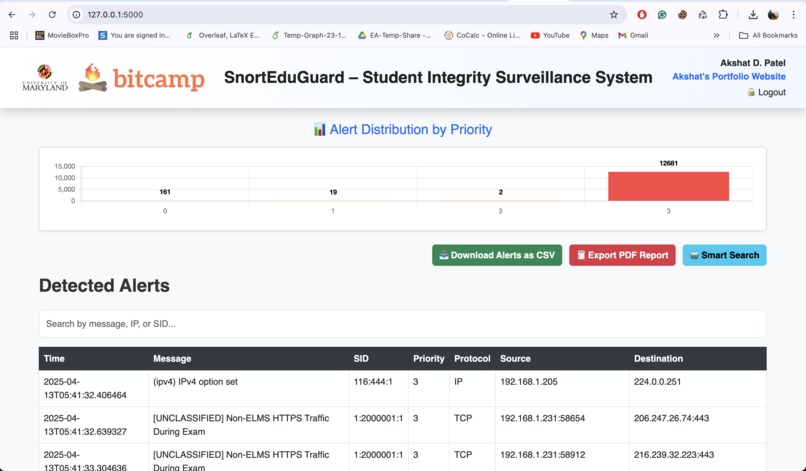Select '(ipv4) IPv4 option set' message cell

pos(248,388)
